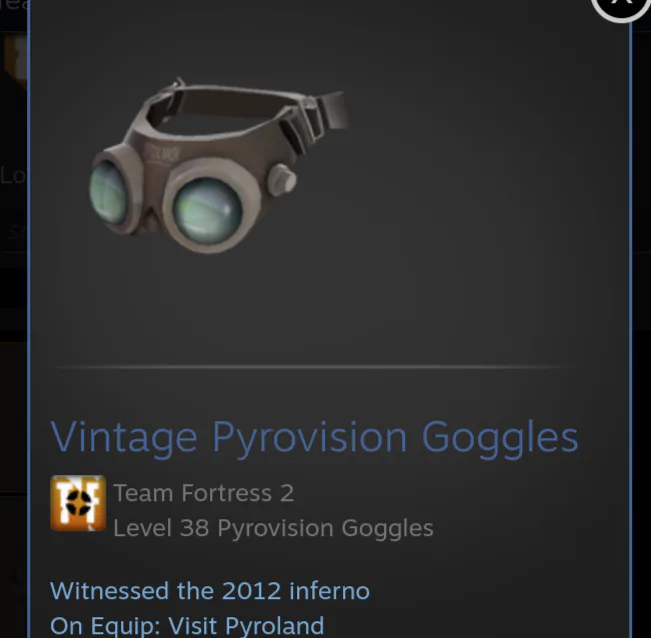The image size is (651, 638).
Task: Click the Team Fortress 2 game icon
Action: click(x=78, y=503)
